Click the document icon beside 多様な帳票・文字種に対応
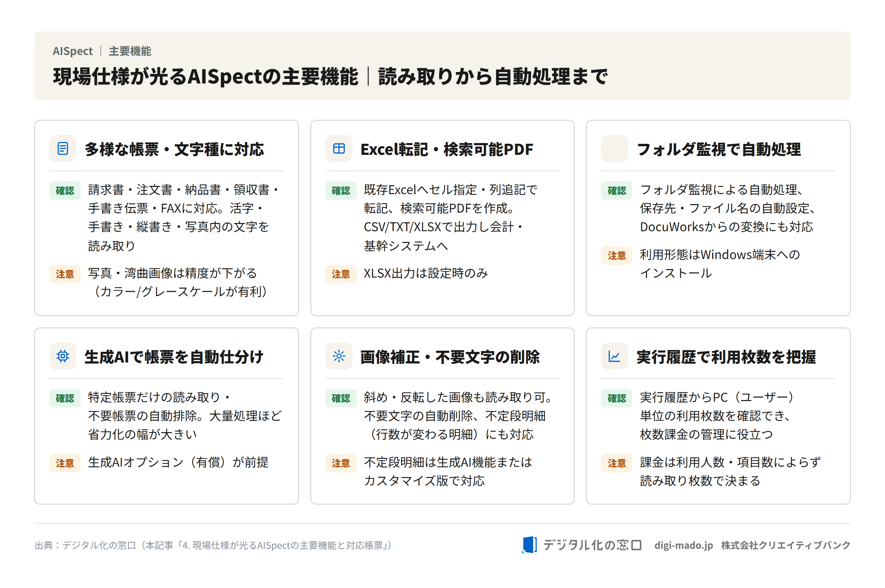Image resolution: width=885 pixels, height=588 pixels. 62,148
